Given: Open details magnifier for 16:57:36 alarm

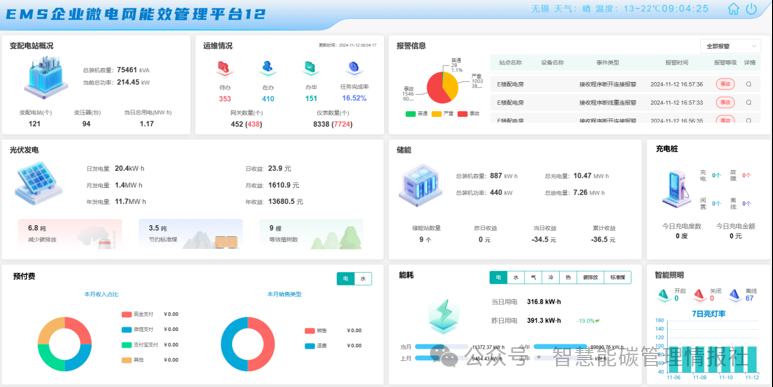Looking at the screenshot, I should (749, 84).
